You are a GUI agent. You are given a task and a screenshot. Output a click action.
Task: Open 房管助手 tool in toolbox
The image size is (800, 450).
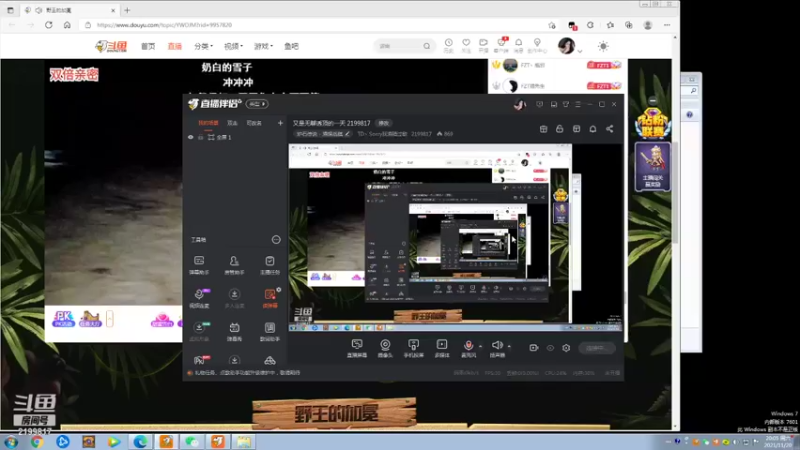[x=234, y=265]
